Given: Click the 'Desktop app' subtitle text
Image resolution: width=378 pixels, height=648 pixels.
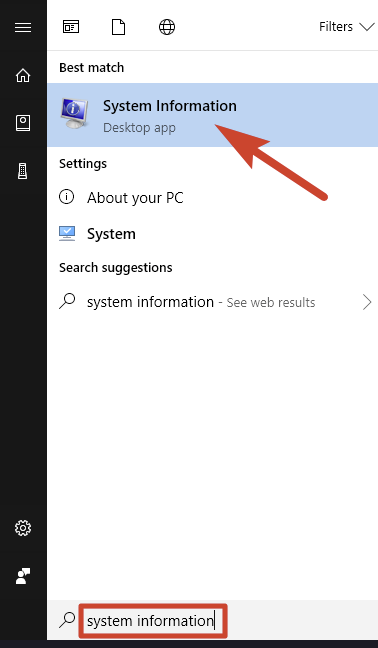Looking at the screenshot, I should (x=139, y=128).
